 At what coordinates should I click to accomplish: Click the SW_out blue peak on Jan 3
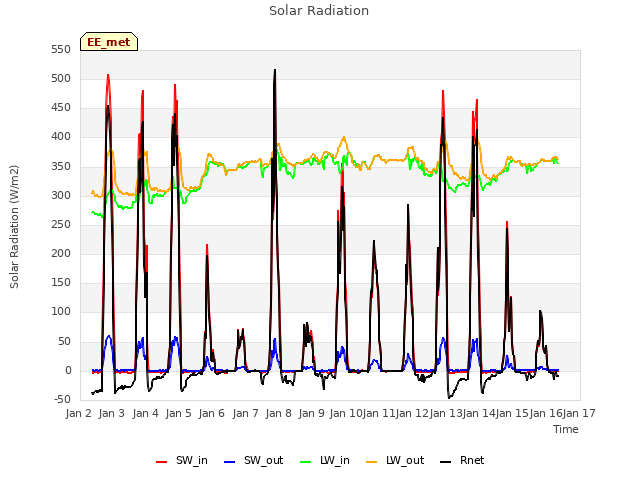point(109,336)
